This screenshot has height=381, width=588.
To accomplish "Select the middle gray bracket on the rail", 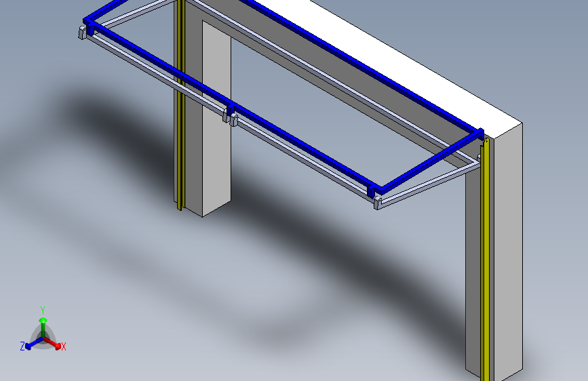I will [x=233, y=119].
